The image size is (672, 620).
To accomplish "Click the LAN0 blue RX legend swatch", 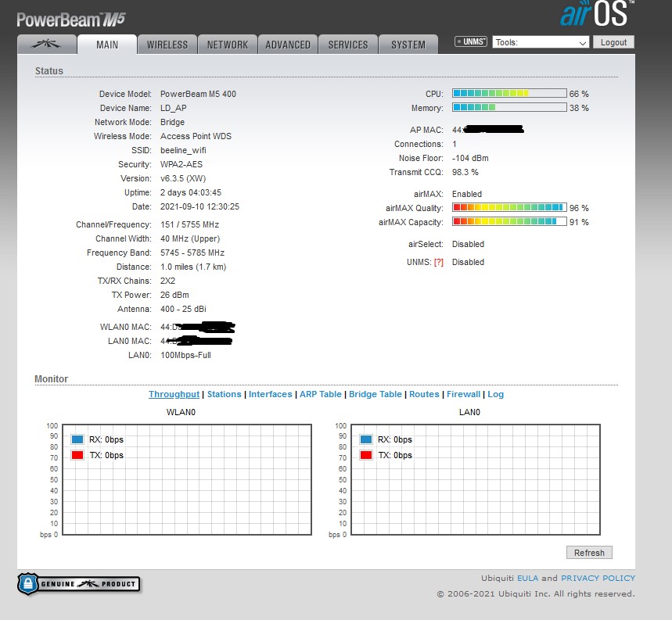I will tap(366, 439).
